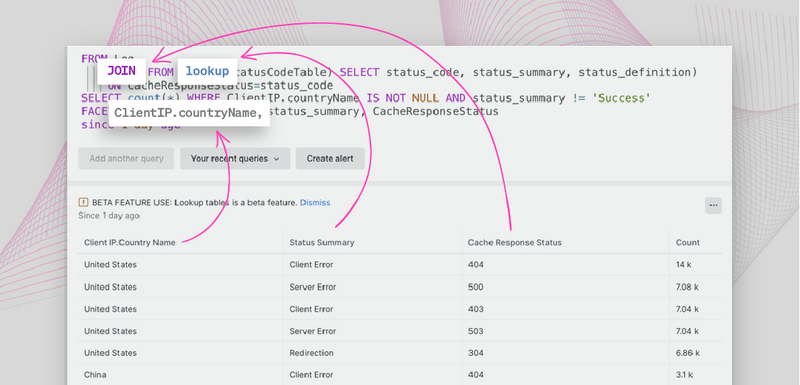This screenshot has width=800, height=385.
Task: Click the Create alert button
Action: coord(330,159)
